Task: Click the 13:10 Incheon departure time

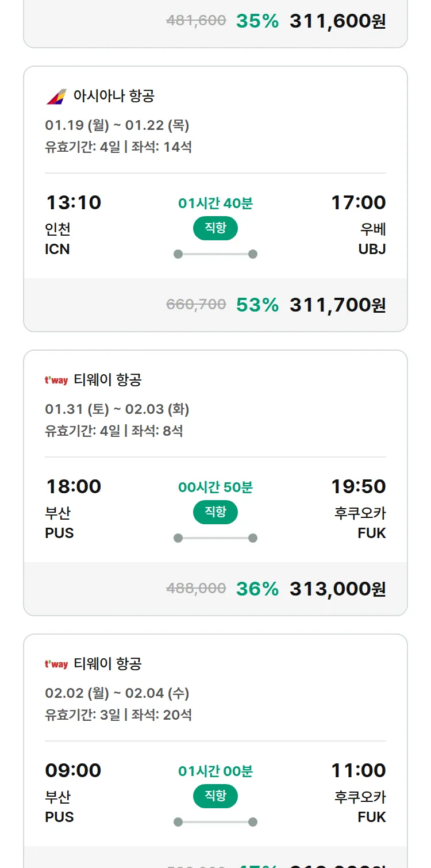Action: [74, 202]
